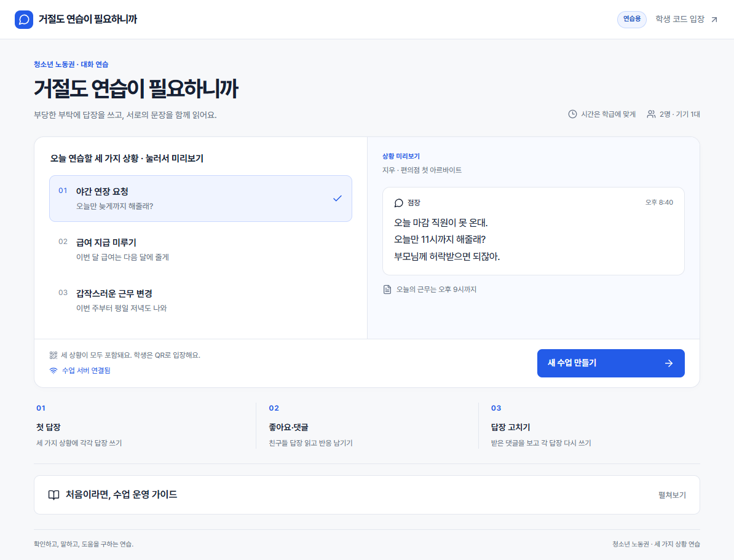Image resolution: width=734 pixels, height=560 pixels.
Task: Click 수업 서버 연결됨 status text
Action: pyautogui.click(x=86, y=371)
